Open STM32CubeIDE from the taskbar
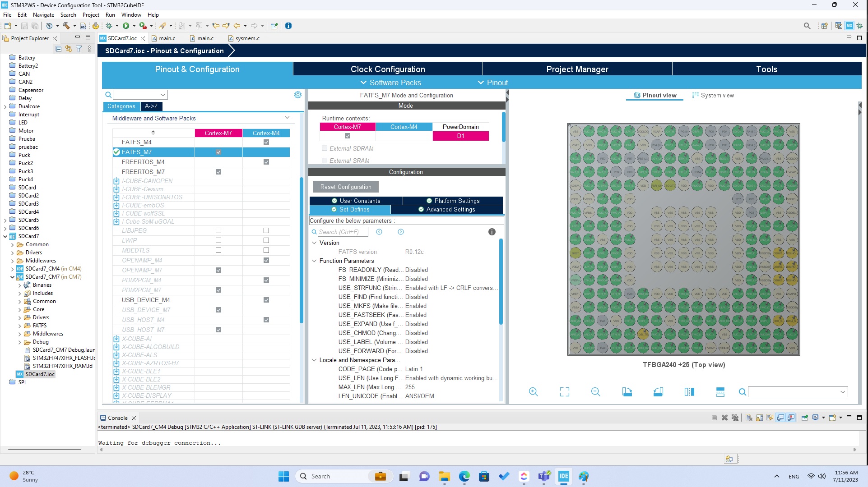 tap(564, 476)
